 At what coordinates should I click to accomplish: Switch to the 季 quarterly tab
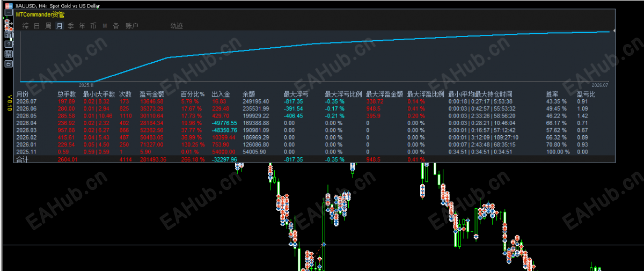pos(70,26)
